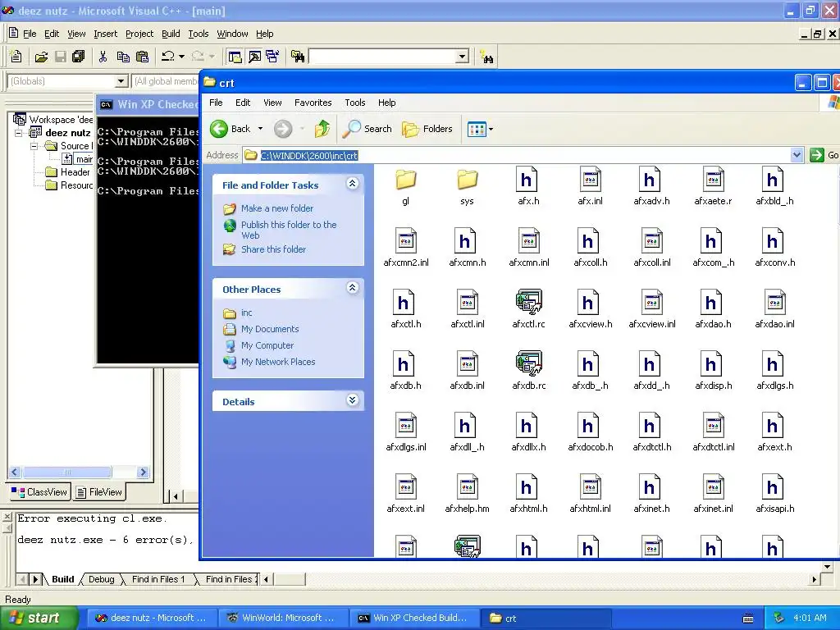Viewport: 840px width, 630px height.
Task: Switch to Find in Files 1 tab
Action: point(158,579)
